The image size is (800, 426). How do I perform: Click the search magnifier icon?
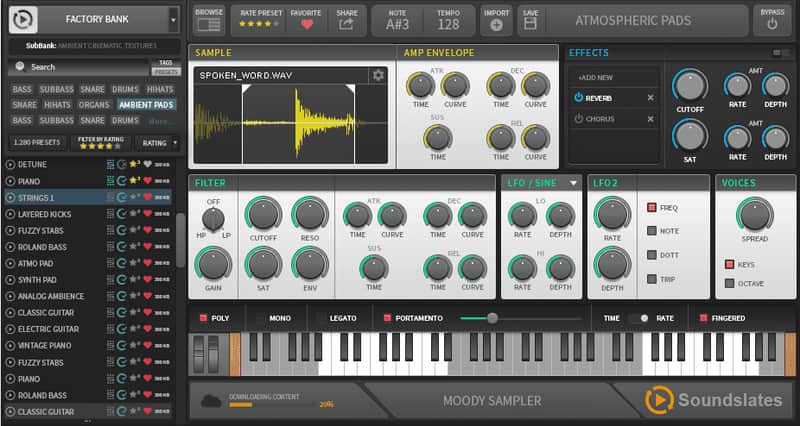pos(20,66)
